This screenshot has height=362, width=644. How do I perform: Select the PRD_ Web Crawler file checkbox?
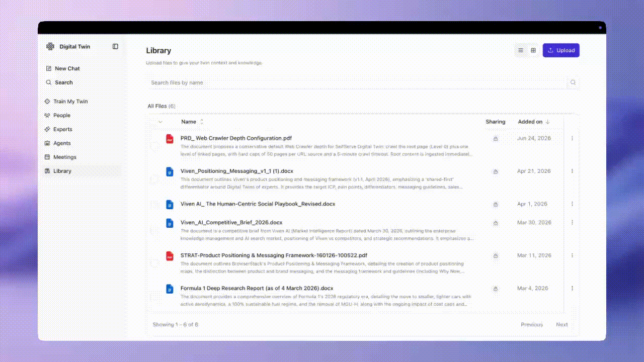click(154, 146)
